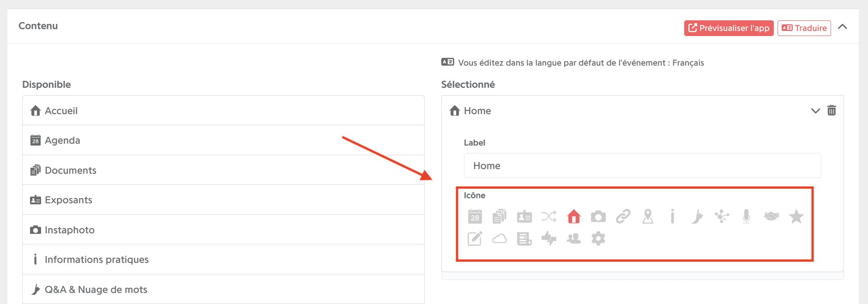Viewport: 868px width, 304px height.
Task: Choose the map pin icon in Icône picker
Action: tap(648, 216)
